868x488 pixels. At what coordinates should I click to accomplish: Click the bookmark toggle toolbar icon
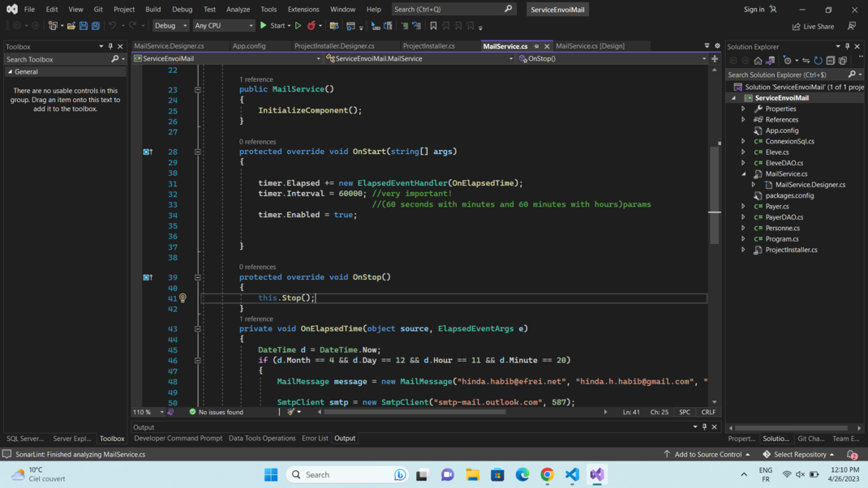pyautogui.click(x=433, y=26)
